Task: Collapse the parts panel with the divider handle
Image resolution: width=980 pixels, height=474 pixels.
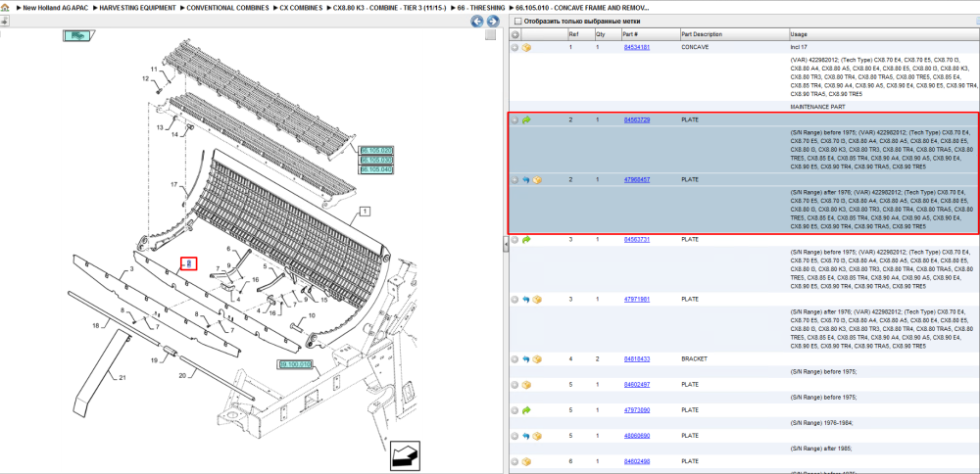Action: 505,245
